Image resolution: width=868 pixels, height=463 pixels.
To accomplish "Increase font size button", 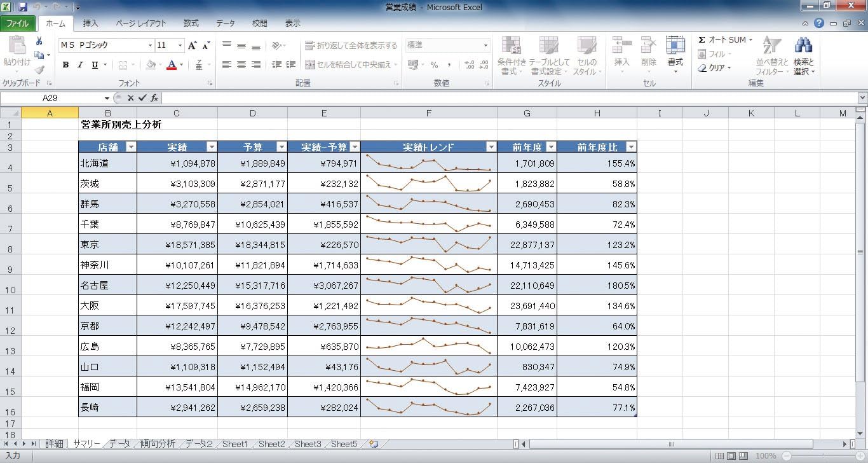I will click(193, 45).
